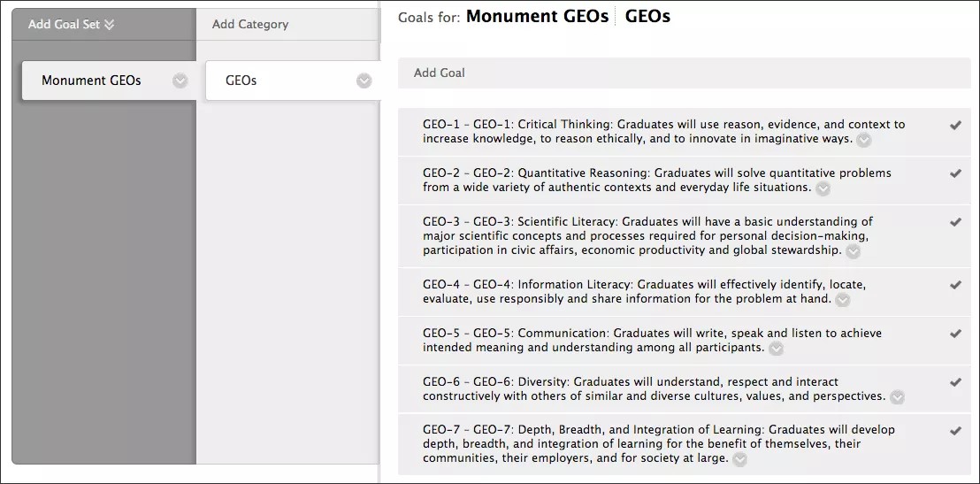
Task: Open the Add Goal Set menu
Action: tap(71, 25)
